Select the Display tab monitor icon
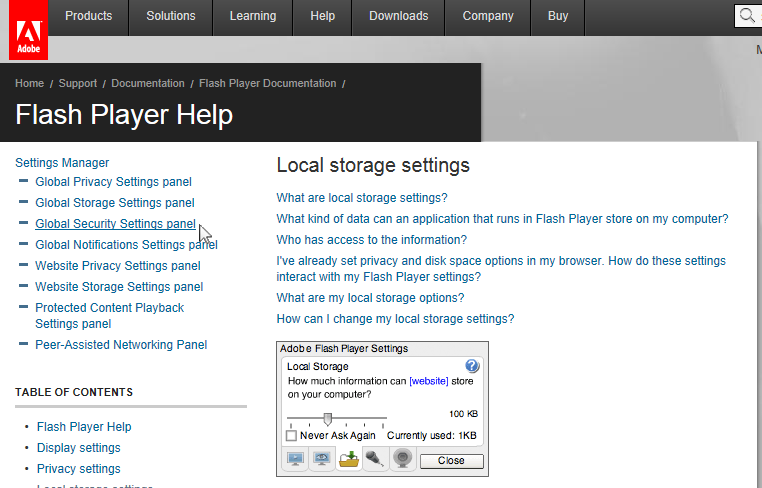Viewport: 762px width, 488px height. (296, 460)
